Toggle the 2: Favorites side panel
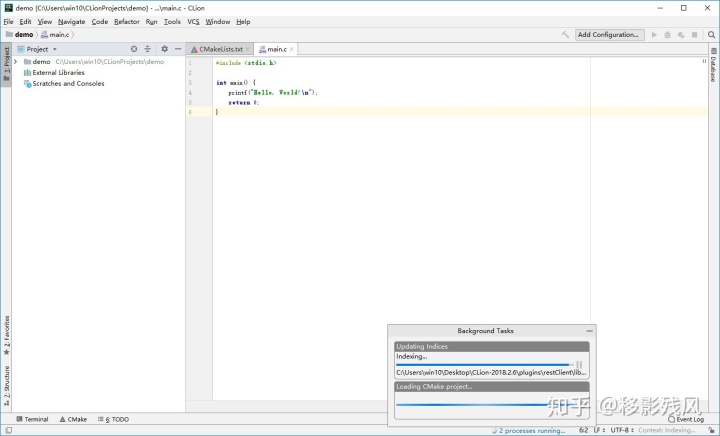 6,336
